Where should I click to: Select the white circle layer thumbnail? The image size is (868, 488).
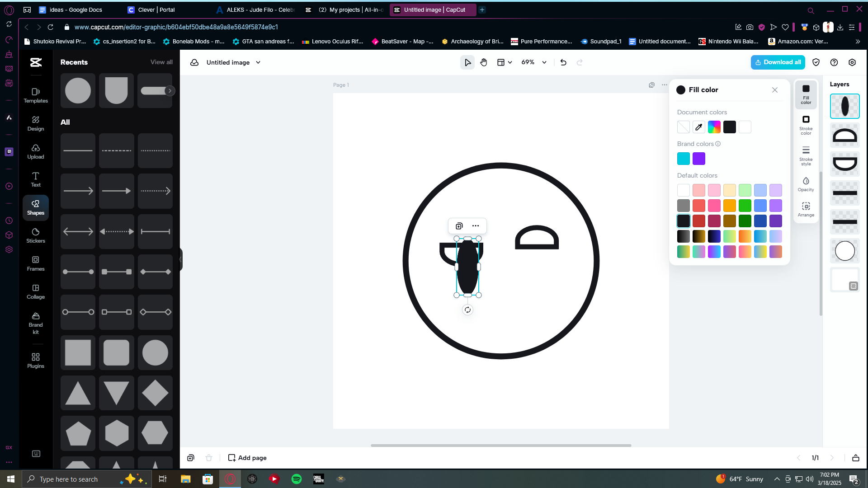point(844,251)
